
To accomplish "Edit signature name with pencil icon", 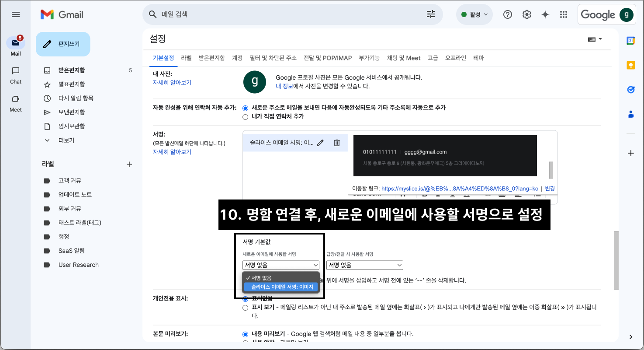I will [320, 143].
